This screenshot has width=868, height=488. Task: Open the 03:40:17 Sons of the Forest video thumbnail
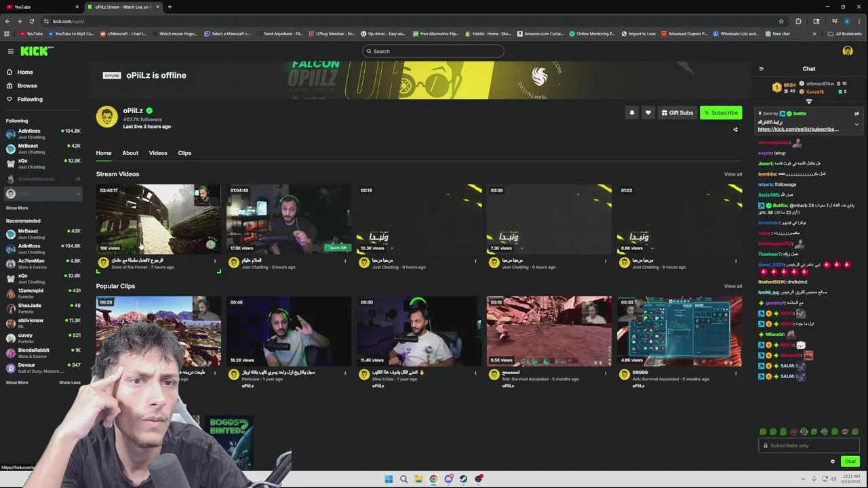(x=158, y=219)
